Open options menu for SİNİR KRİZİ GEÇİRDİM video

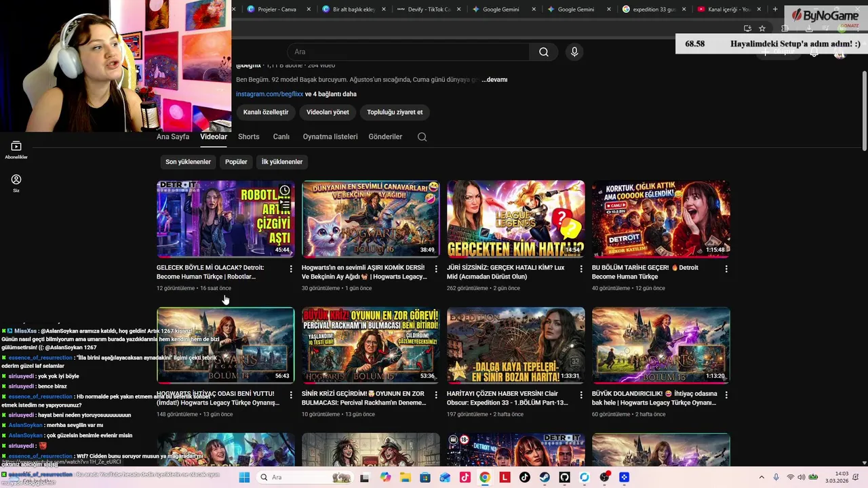[436, 395]
